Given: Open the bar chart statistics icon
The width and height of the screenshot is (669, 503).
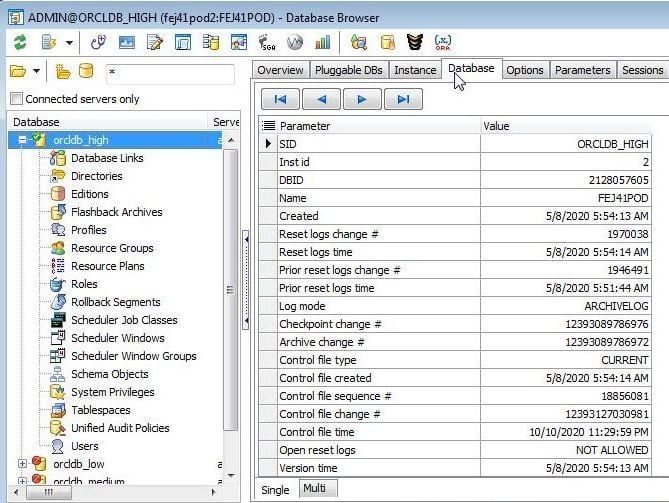Looking at the screenshot, I should pos(323,42).
